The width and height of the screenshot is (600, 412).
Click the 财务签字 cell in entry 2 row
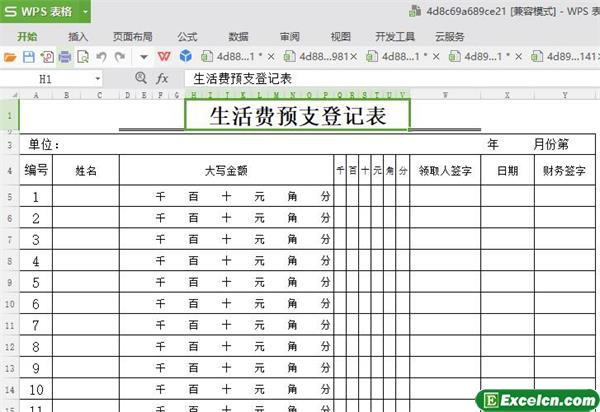564,218
